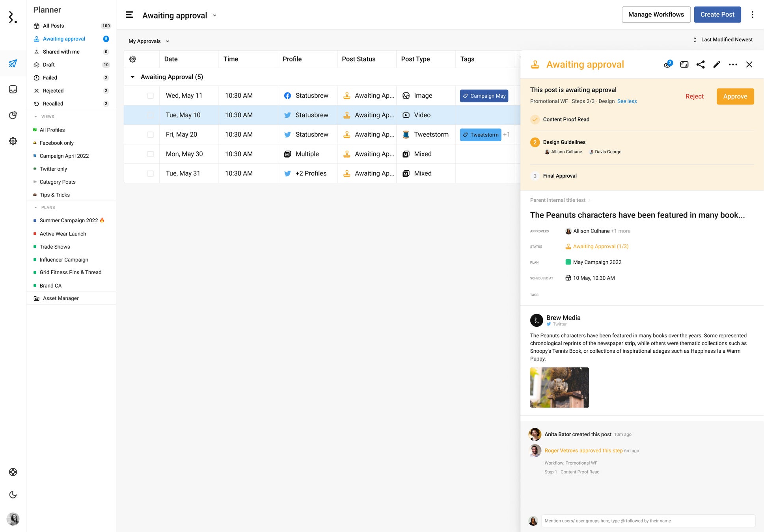This screenshot has height=532, width=764.
Task: Check the Fri, May 20 row checkbox
Action: click(x=150, y=135)
